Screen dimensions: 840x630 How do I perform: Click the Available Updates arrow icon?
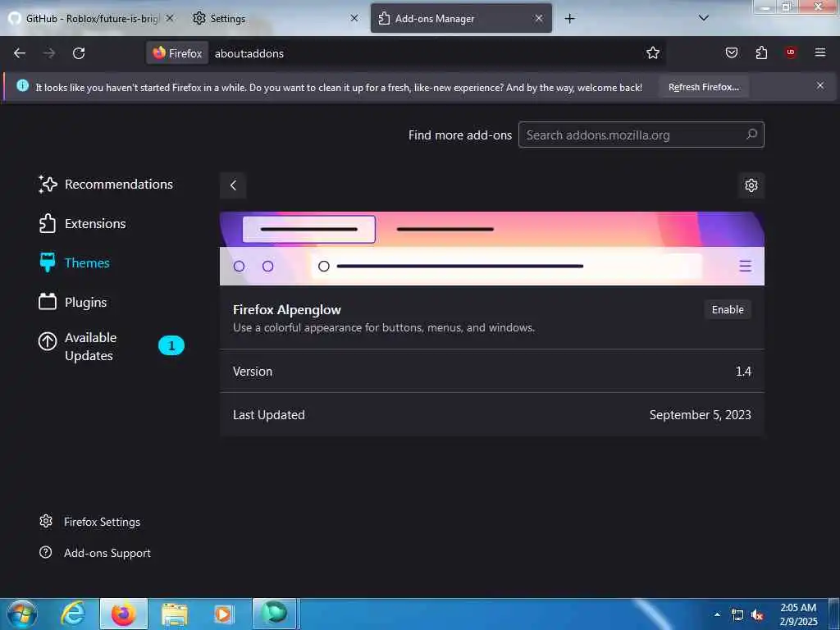48,341
